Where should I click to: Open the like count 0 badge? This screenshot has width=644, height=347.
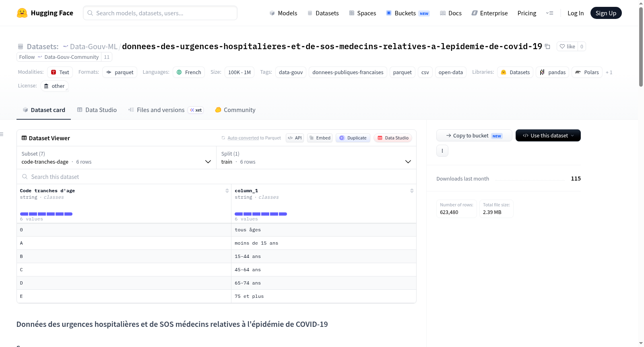click(582, 46)
